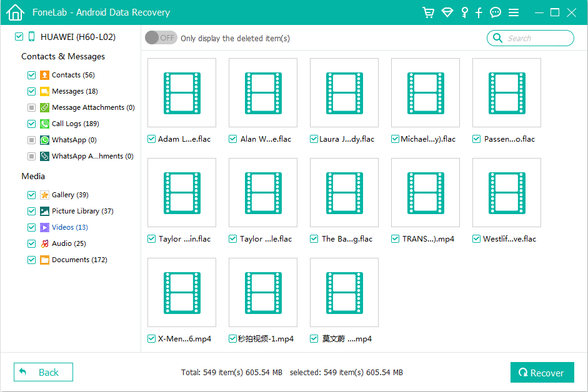The width and height of the screenshot is (588, 392).
Task: Switch on only display deleted items toggle
Action: (161, 37)
